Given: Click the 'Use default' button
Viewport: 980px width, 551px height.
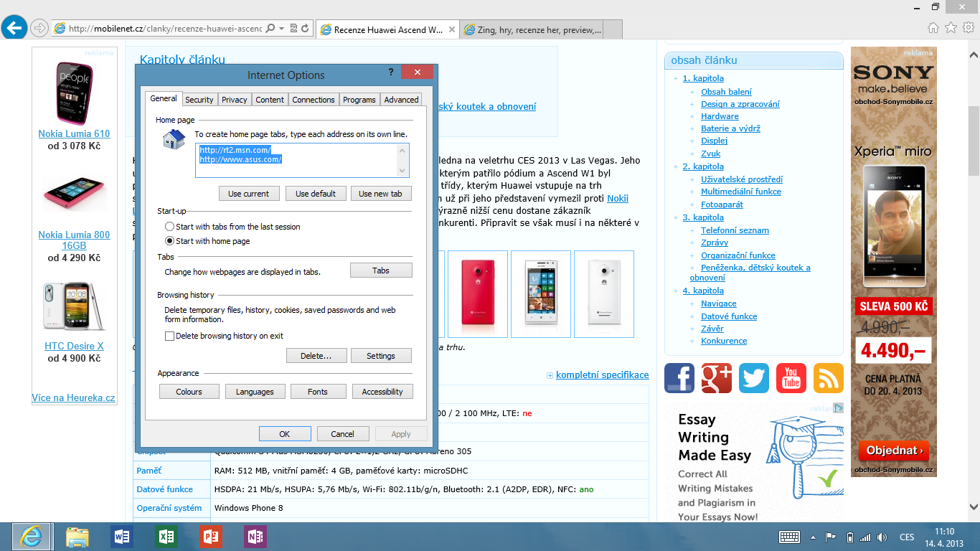Looking at the screenshot, I should coord(316,193).
